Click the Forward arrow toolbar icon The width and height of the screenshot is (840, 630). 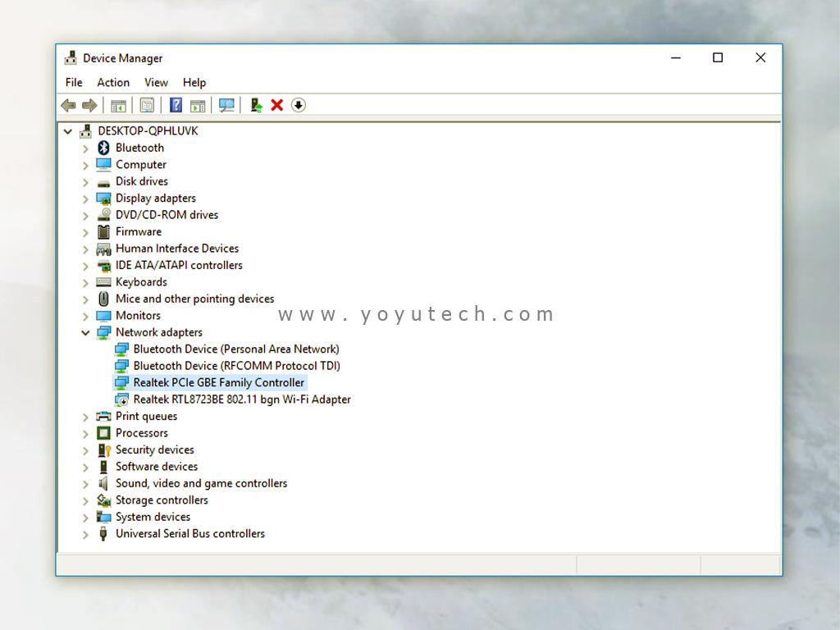(89, 105)
